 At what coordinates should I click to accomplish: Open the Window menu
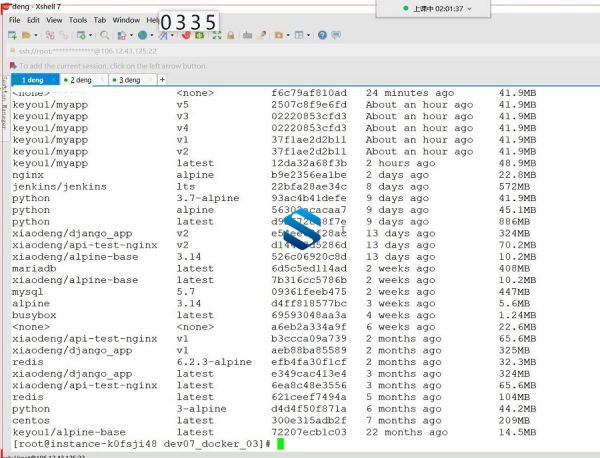click(126, 20)
